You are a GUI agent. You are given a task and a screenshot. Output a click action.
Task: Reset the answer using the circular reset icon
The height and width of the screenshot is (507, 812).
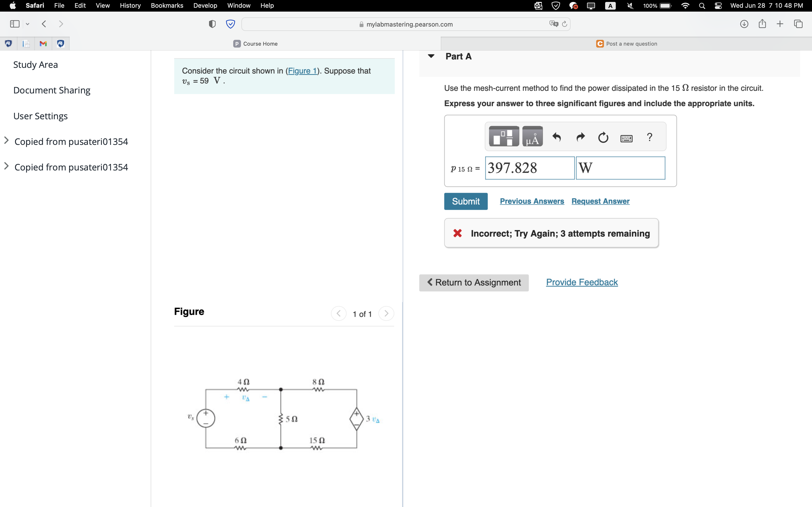(x=603, y=137)
